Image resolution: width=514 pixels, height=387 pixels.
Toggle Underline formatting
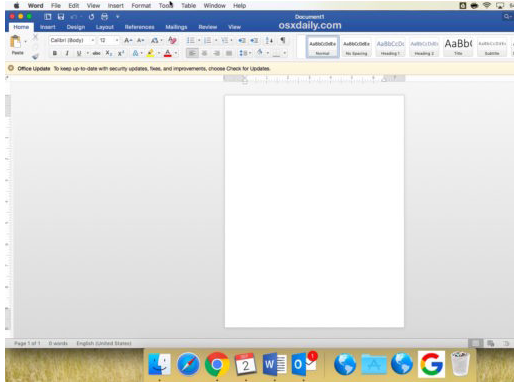coord(79,53)
